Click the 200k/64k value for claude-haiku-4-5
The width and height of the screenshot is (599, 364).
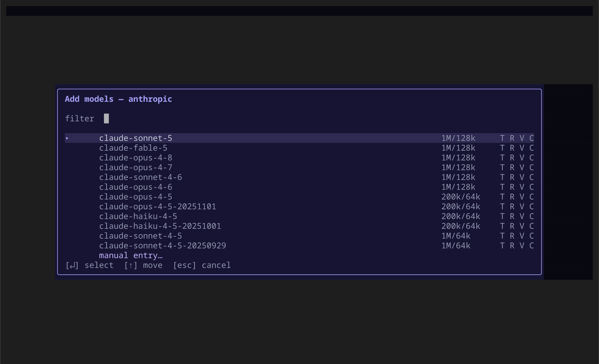coord(461,216)
